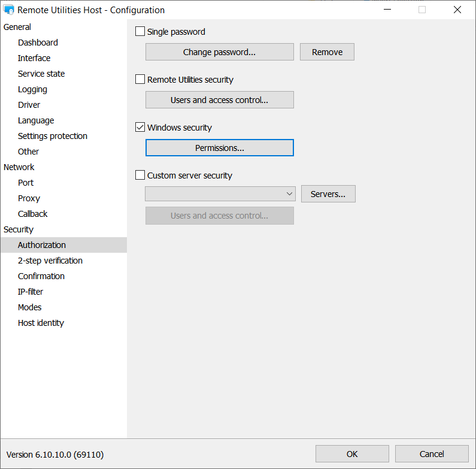
Task: Select Dashboard in the General section
Action: tap(38, 43)
